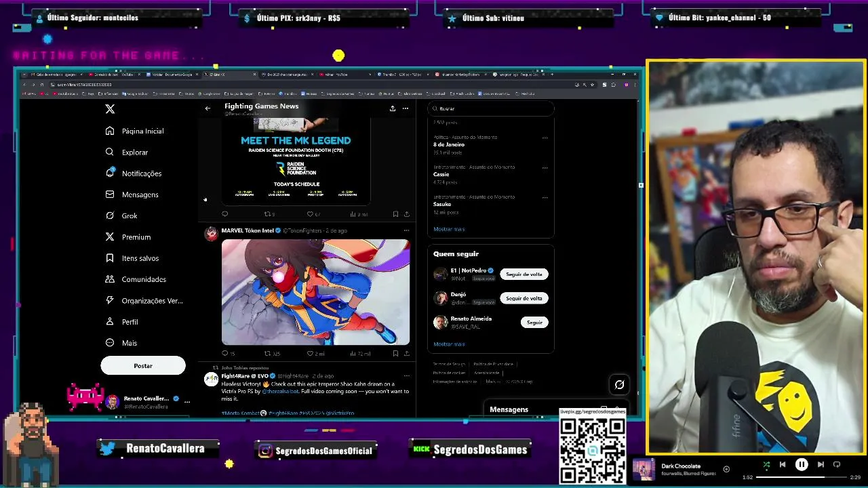Viewport: 868px width, 488px height.
Task: Open MARVEL Tōkon Intel profile avatar
Action: click(211, 234)
